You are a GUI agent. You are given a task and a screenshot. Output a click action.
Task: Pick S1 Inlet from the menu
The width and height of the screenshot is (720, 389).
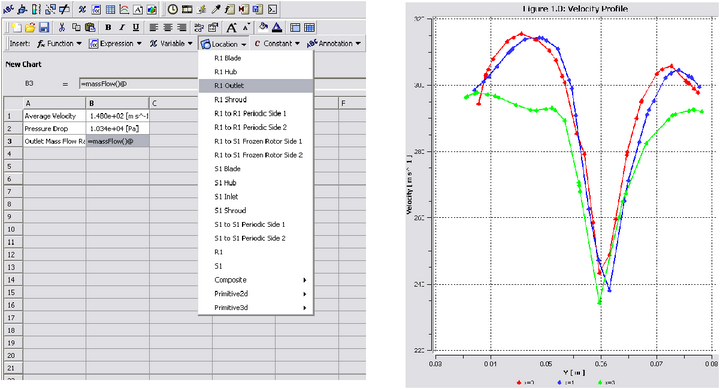pos(256,197)
